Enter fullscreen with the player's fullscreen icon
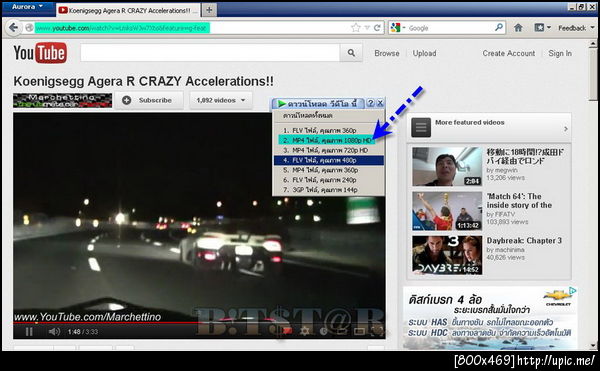This screenshot has width=600, height=371. point(377,331)
